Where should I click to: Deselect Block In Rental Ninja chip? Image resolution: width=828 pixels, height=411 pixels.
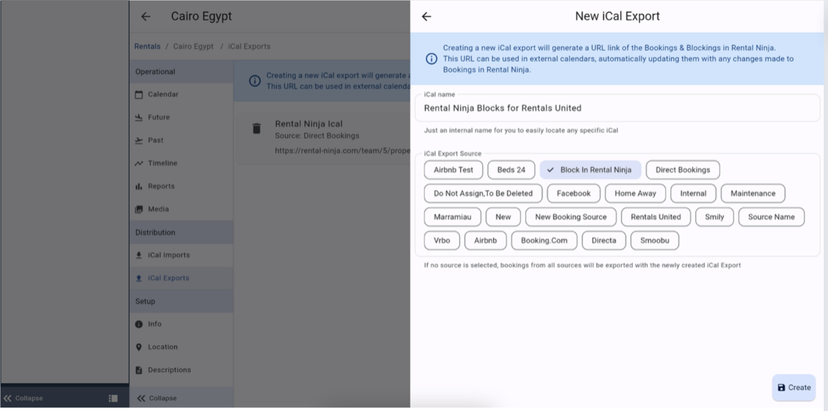pyautogui.click(x=590, y=170)
